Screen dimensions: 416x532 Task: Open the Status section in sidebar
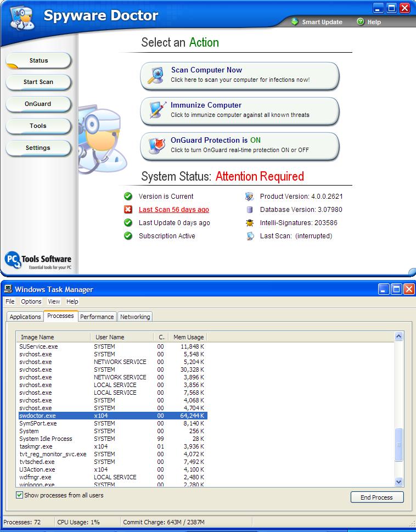tap(38, 61)
